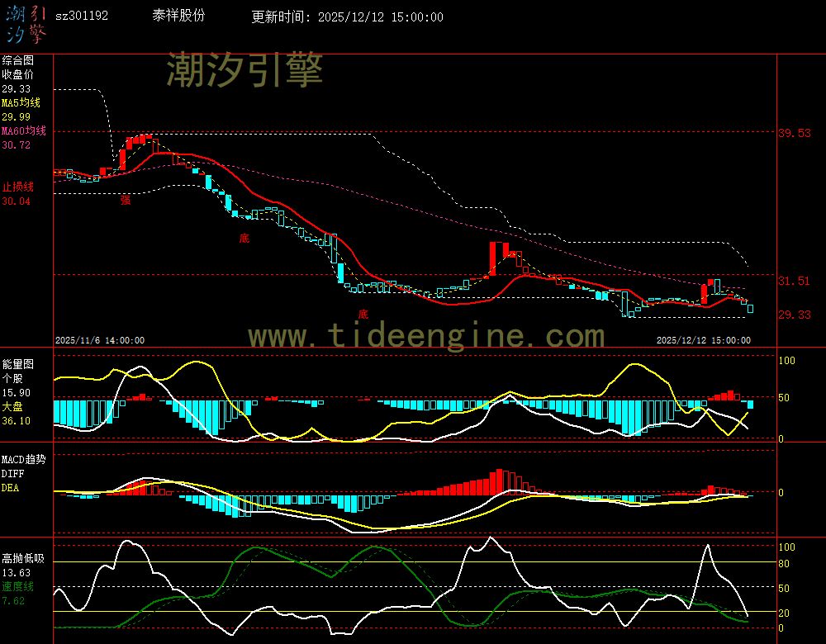Screen dimensions: 826x644
Task: Select the 综合图 panel title
Action: point(17,60)
